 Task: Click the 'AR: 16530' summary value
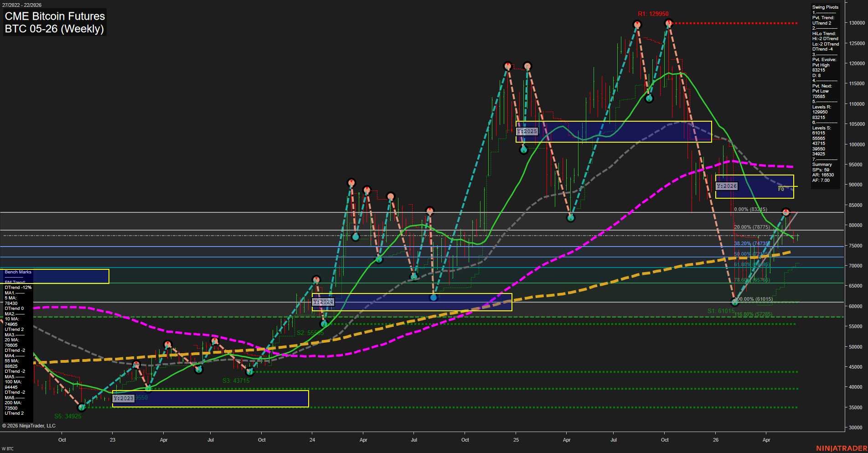(823, 175)
